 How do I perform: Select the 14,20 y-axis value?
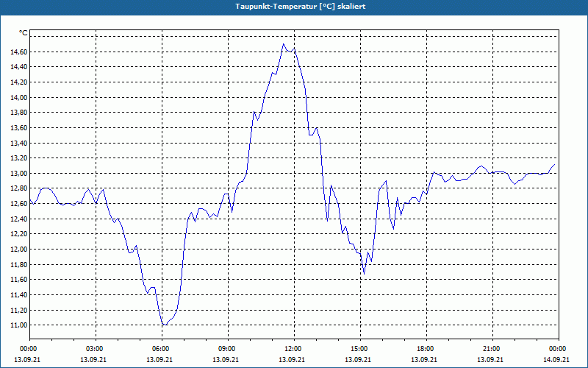coord(19,82)
